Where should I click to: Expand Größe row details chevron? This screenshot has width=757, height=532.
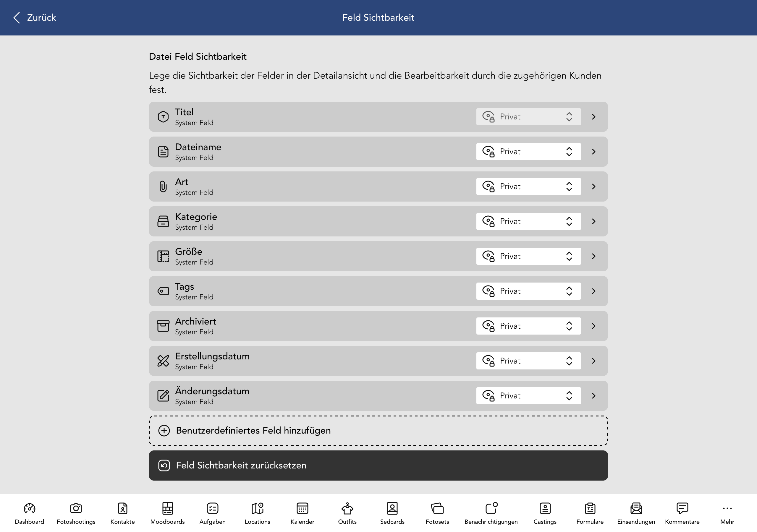click(x=594, y=257)
